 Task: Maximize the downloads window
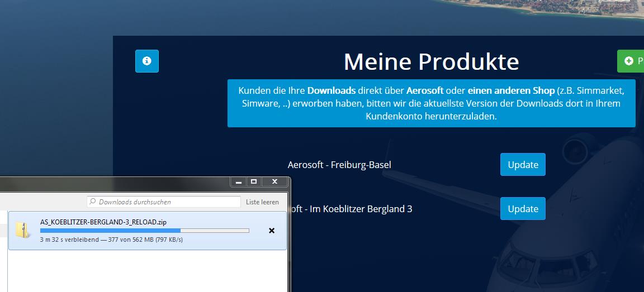point(254,181)
